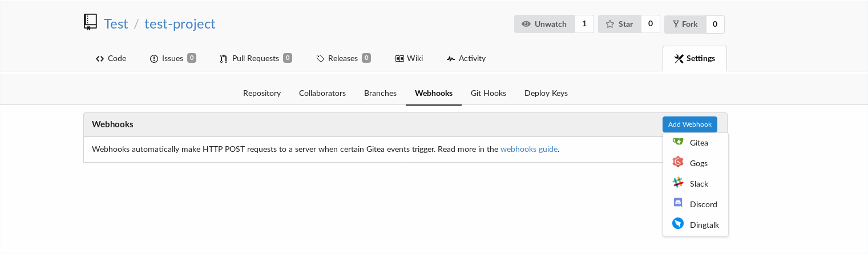Fork the test-project repository

pyautogui.click(x=685, y=24)
